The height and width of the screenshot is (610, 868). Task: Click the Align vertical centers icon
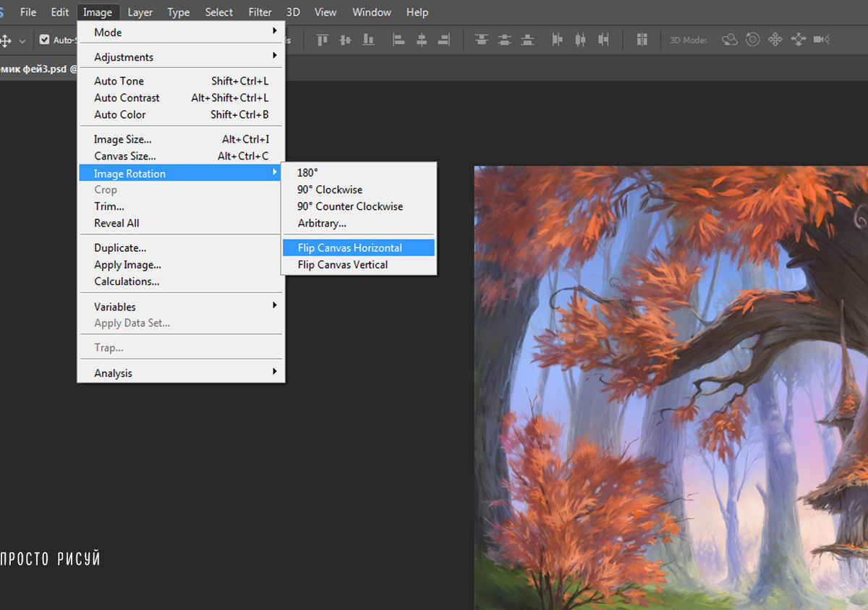pyautogui.click(x=346, y=40)
